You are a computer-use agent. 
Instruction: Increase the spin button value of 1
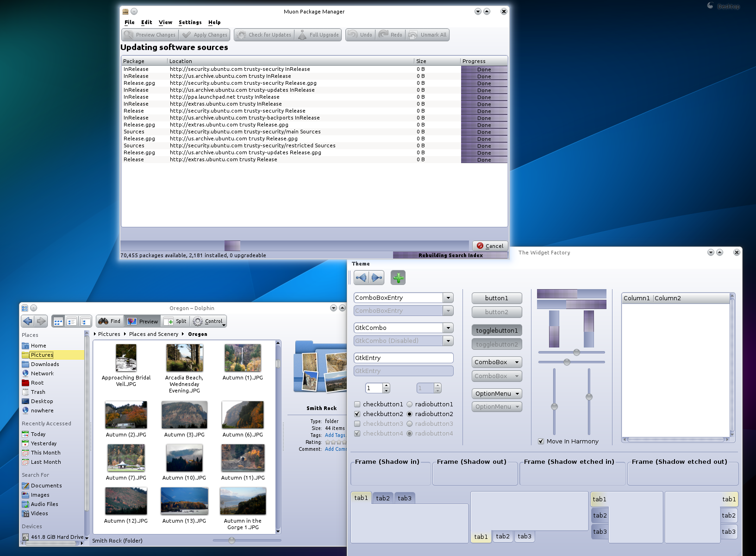[x=387, y=385]
